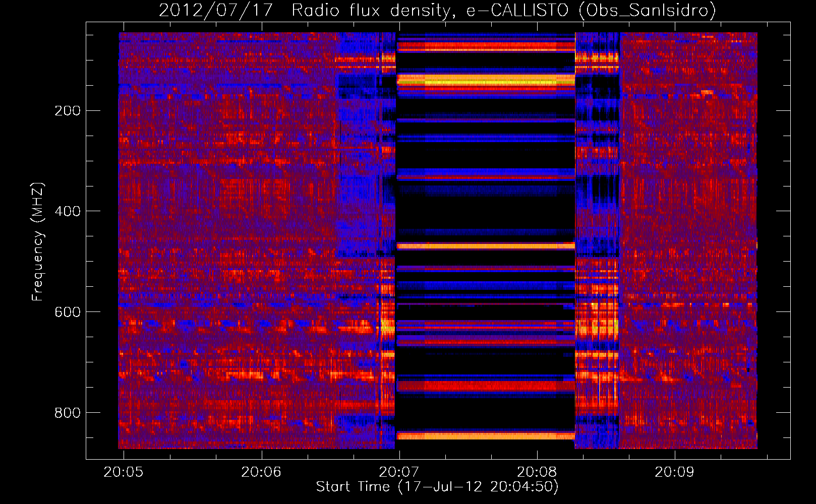Click the 20:06 time tick label
This screenshot has height=504, width=816.
[261, 472]
